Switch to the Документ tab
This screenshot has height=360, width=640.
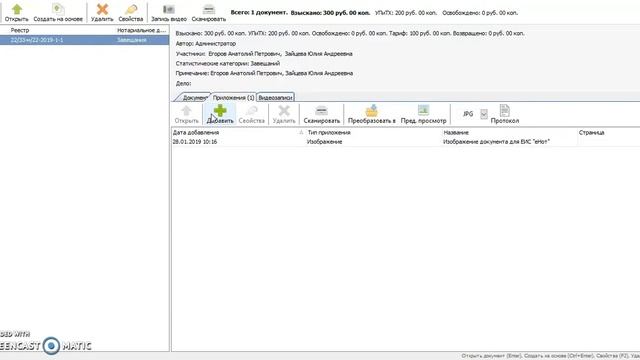point(194,98)
